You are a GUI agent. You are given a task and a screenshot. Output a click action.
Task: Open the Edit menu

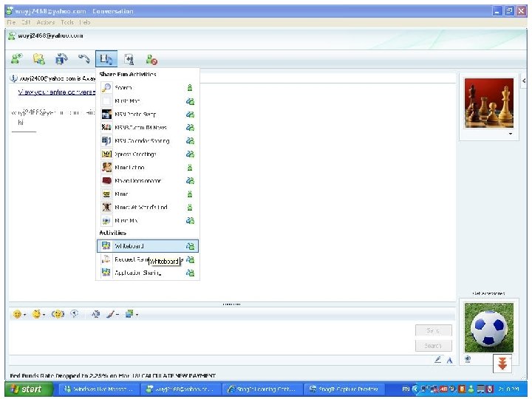tap(26, 22)
